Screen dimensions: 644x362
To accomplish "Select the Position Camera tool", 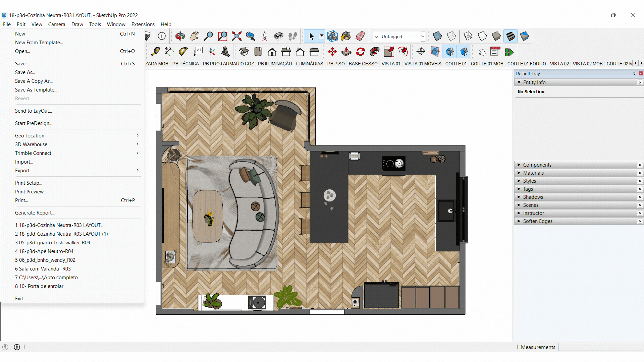I will tap(265, 36).
